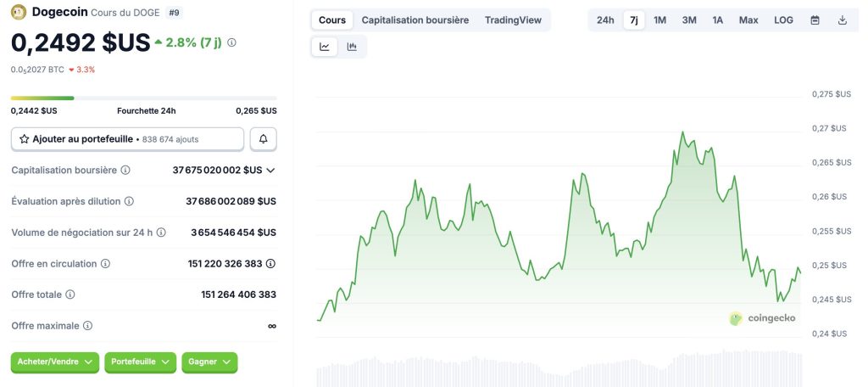This screenshot has height=387, width=868.
Task: Click info icon next to Capitalisation boursière
Action: (125, 170)
